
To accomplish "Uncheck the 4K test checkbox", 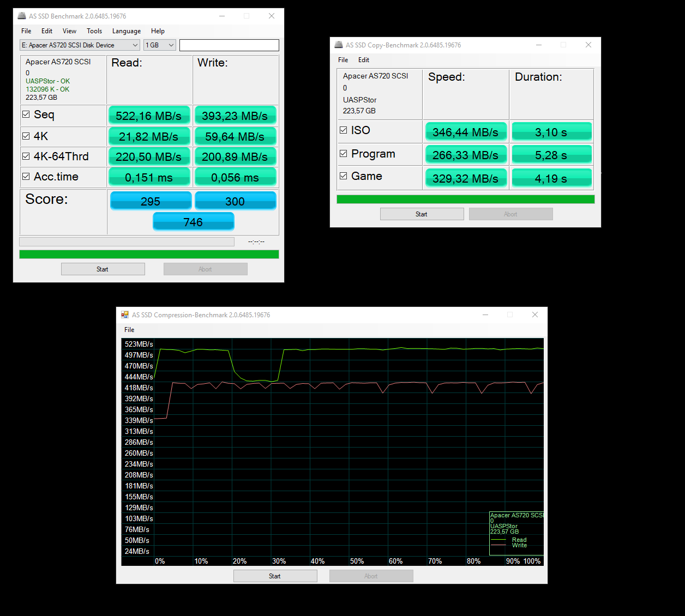I will [26, 136].
